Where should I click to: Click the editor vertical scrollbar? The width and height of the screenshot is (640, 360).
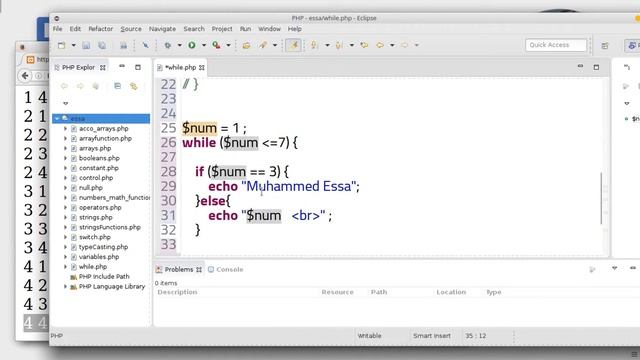click(601, 198)
